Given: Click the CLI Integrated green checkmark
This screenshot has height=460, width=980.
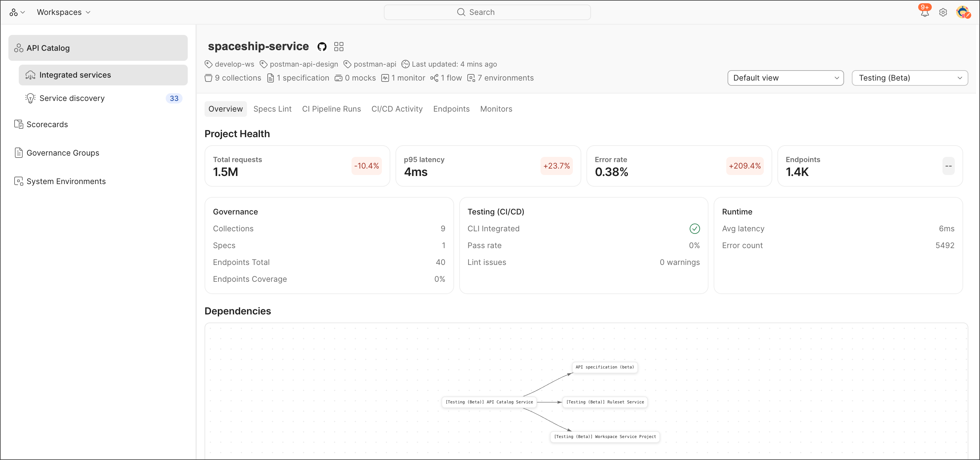Looking at the screenshot, I should click(x=694, y=228).
